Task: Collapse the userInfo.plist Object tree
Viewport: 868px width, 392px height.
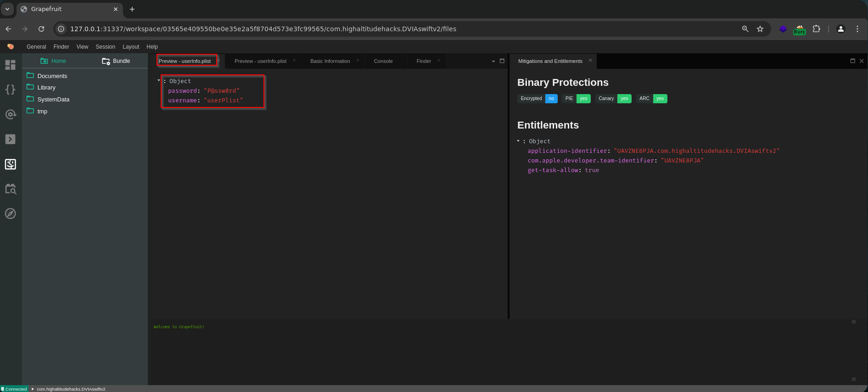Action: pyautogui.click(x=159, y=80)
